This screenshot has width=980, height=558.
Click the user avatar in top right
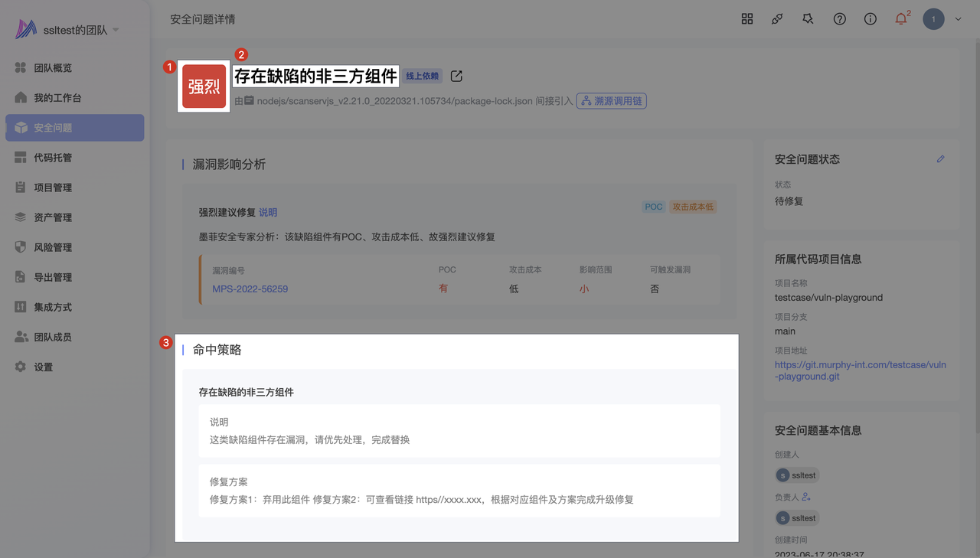click(933, 19)
